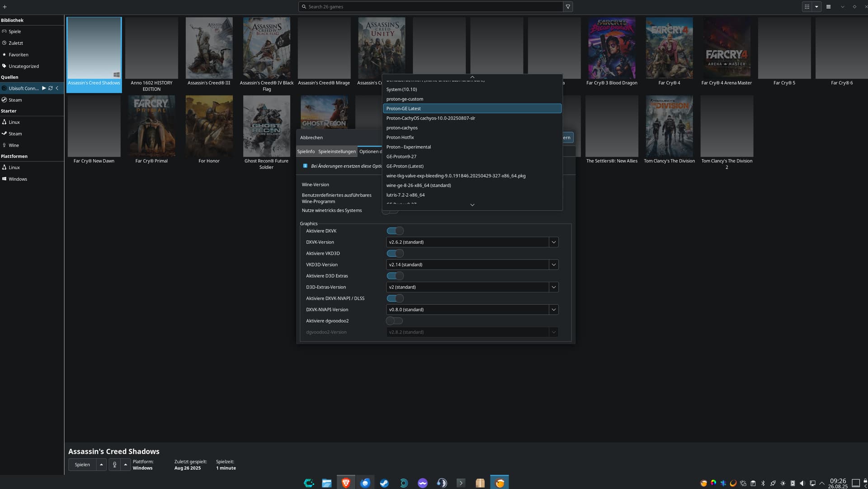
Task: Choose Proton - Experimental from the list
Action: point(408,147)
